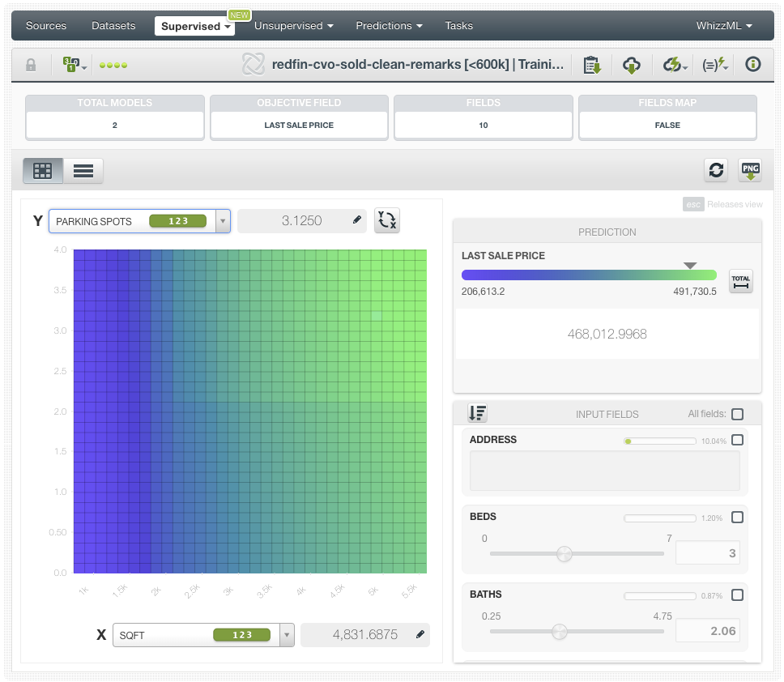The image size is (784, 682).
Task: Click the actionable model export icon
Action: coord(714,65)
